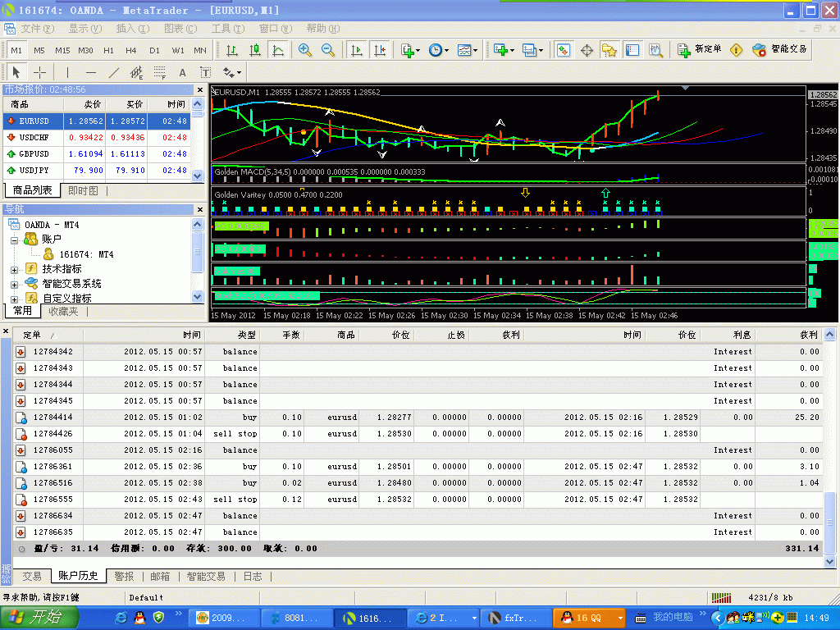Switch chart to candlestick display

(x=255, y=50)
